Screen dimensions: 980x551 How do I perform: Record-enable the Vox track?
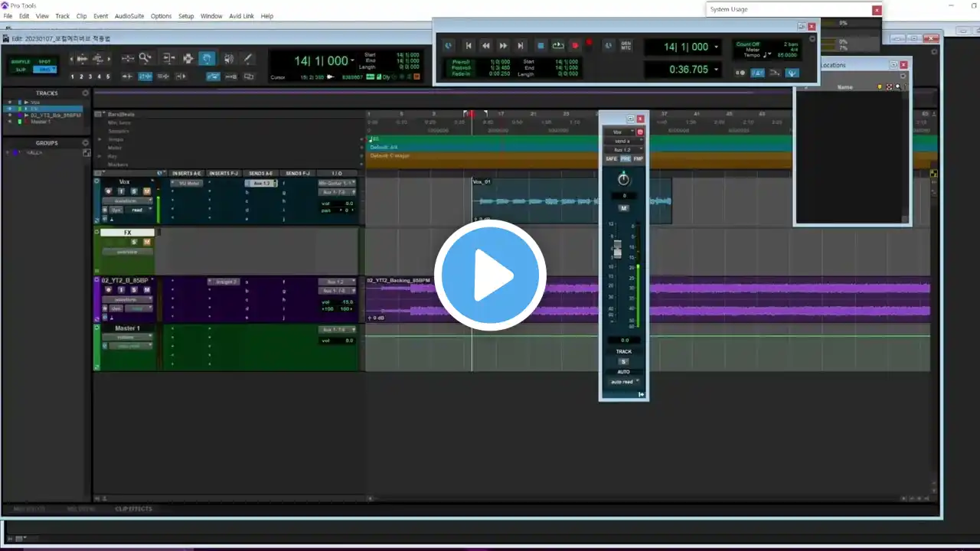tap(109, 191)
